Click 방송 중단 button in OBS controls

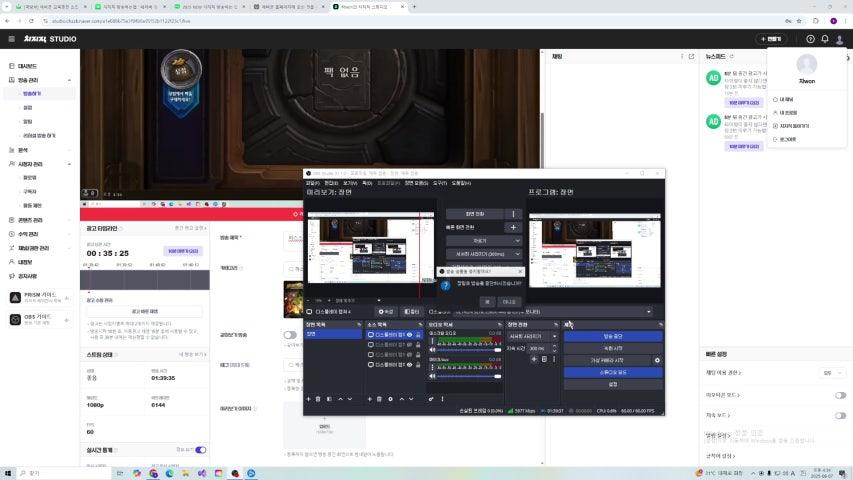pos(613,336)
